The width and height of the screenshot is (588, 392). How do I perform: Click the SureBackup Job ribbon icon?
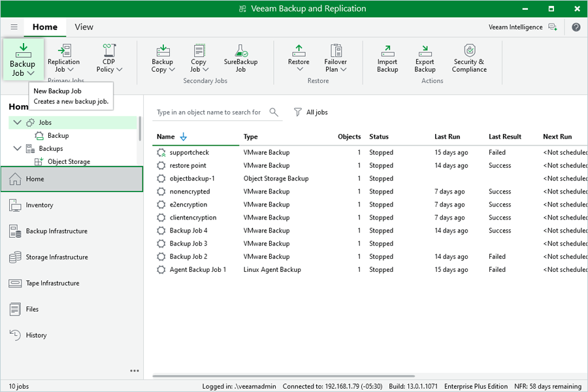pyautogui.click(x=240, y=57)
